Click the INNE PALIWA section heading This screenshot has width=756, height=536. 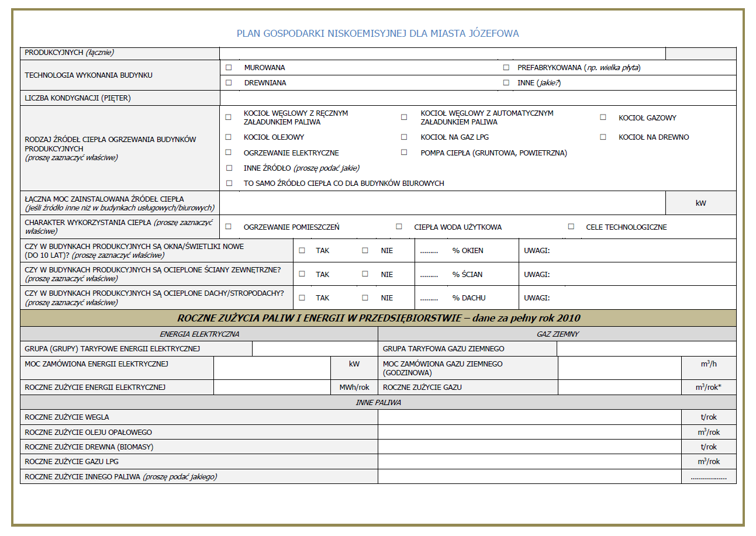point(378,403)
